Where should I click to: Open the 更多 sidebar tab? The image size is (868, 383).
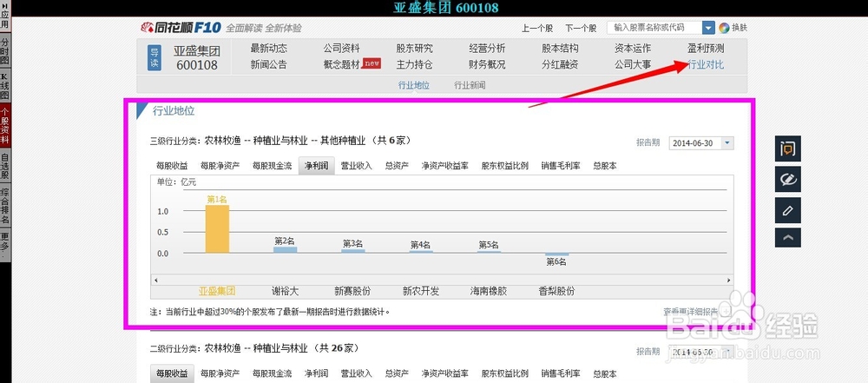(4, 245)
